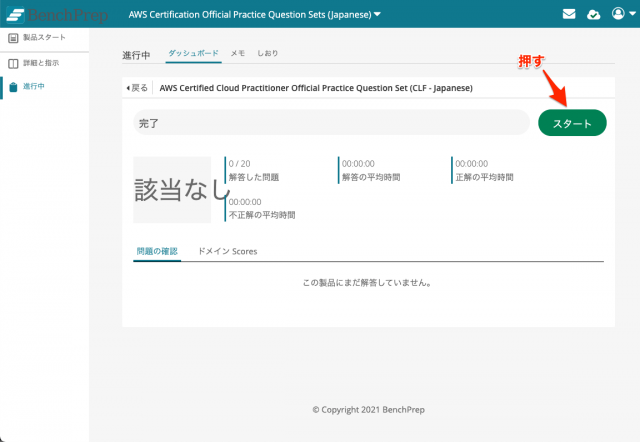
Task: Click the 進行中 page heading
Action: click(136, 55)
